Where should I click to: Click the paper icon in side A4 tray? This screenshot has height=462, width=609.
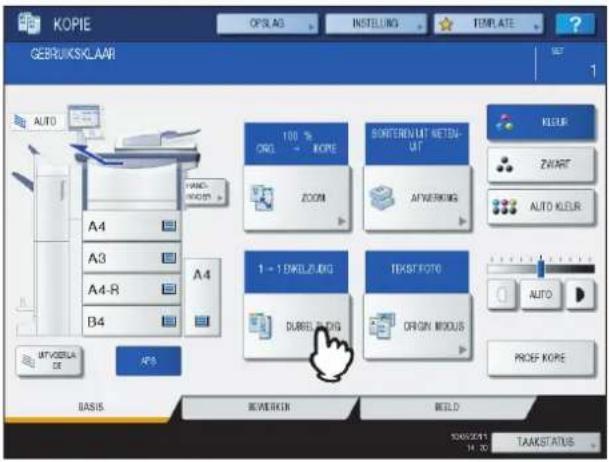[x=202, y=321]
